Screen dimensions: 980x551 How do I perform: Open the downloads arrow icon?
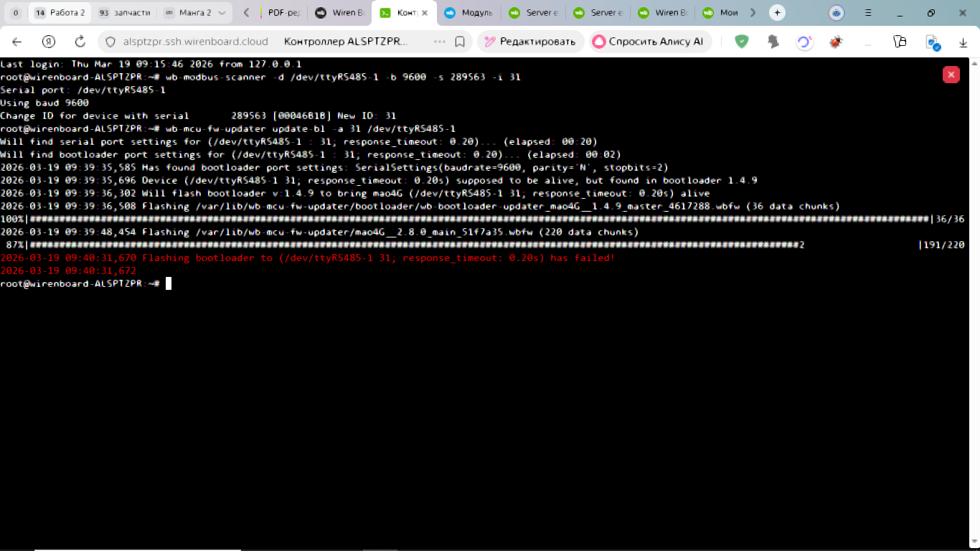(x=963, y=42)
